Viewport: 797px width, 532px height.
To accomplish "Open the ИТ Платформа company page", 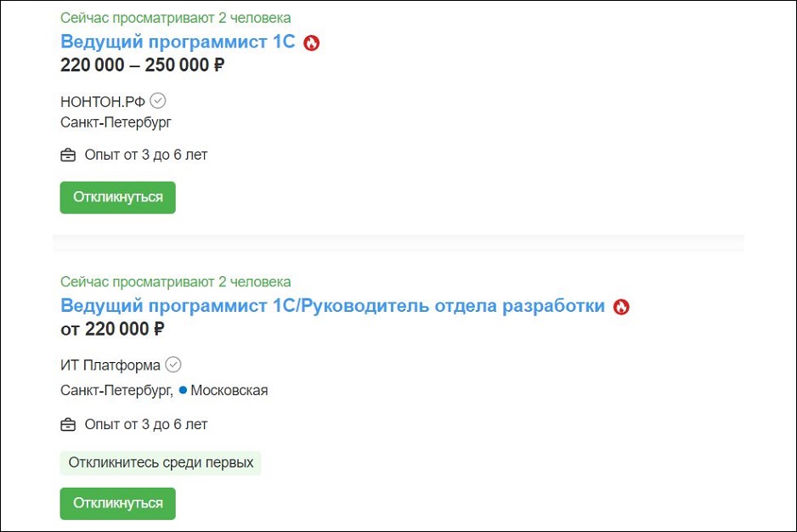I will click(110, 365).
